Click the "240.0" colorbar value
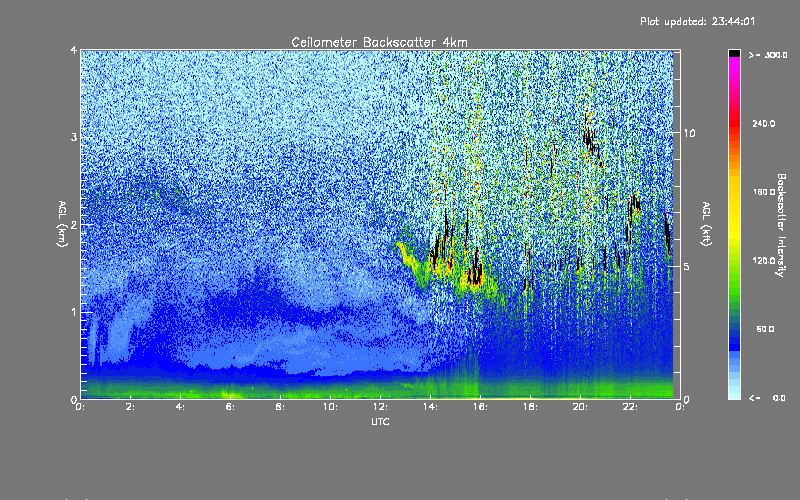Viewport: 800px width, 500px height. click(764, 123)
